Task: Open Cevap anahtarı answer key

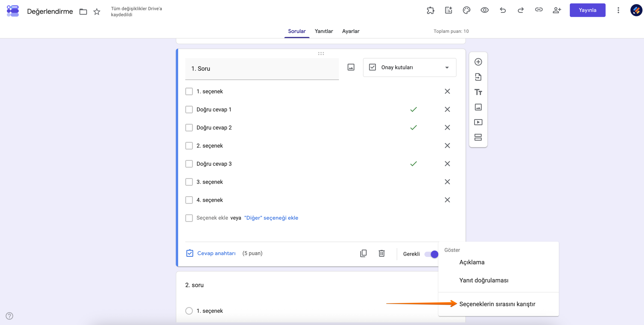Action: 211,253
